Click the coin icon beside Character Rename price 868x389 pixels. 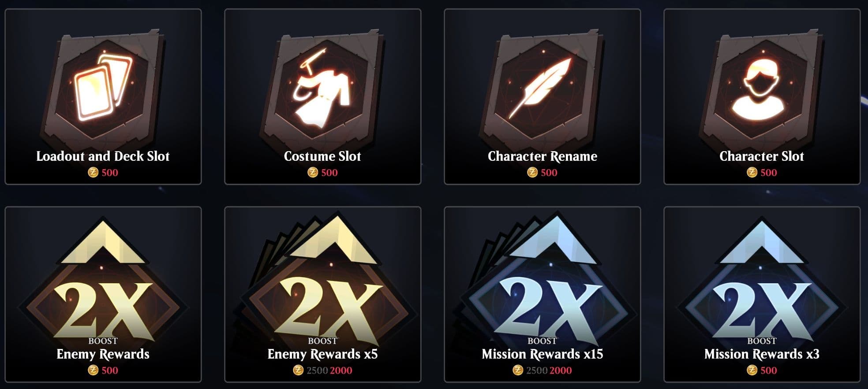[532, 173]
